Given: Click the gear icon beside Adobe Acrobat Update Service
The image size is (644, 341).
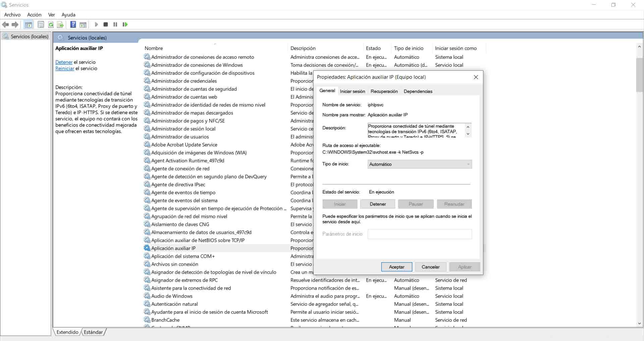Looking at the screenshot, I should pos(147,145).
